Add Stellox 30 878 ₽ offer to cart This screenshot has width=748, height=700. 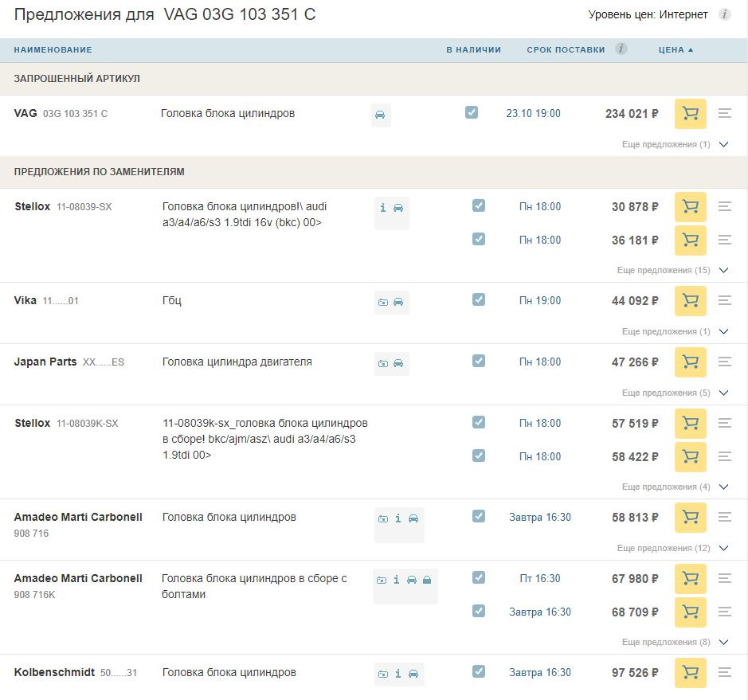(x=691, y=206)
